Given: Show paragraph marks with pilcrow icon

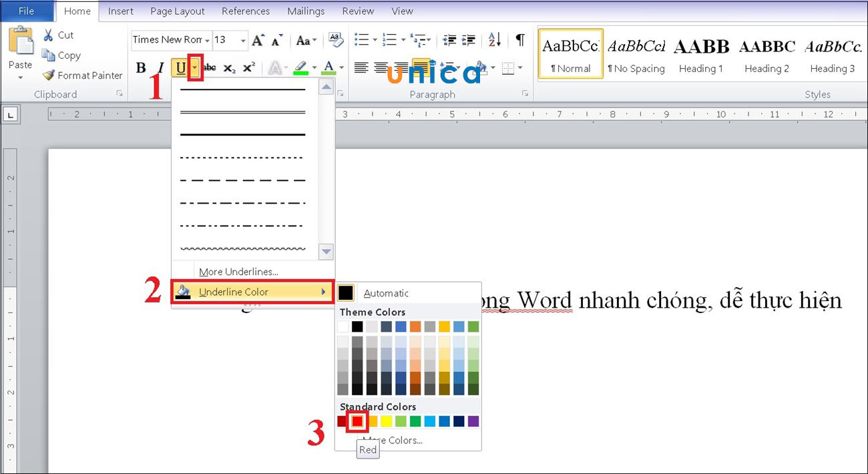Looking at the screenshot, I should tap(519, 39).
